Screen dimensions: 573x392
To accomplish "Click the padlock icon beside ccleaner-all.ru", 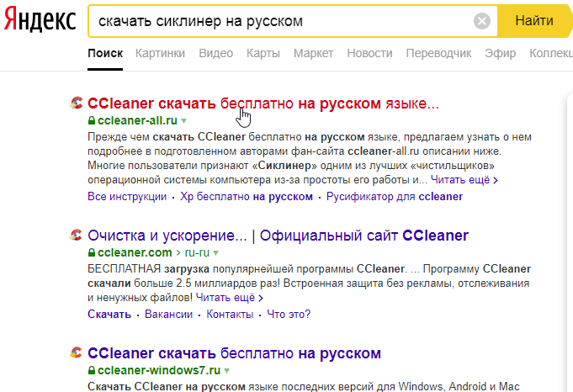I will [x=92, y=120].
